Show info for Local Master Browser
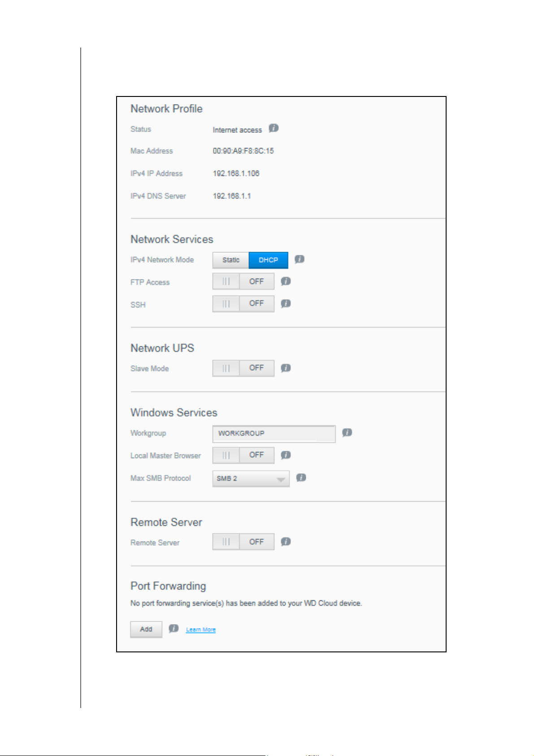The width and height of the screenshot is (534, 756). [x=286, y=455]
